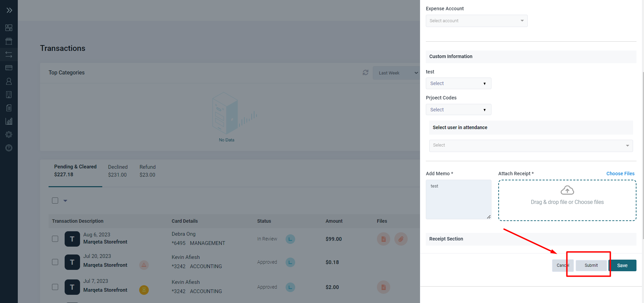This screenshot has width=644, height=303.
Task: Open the Users person icon in the sidebar
Action: (x=9, y=81)
